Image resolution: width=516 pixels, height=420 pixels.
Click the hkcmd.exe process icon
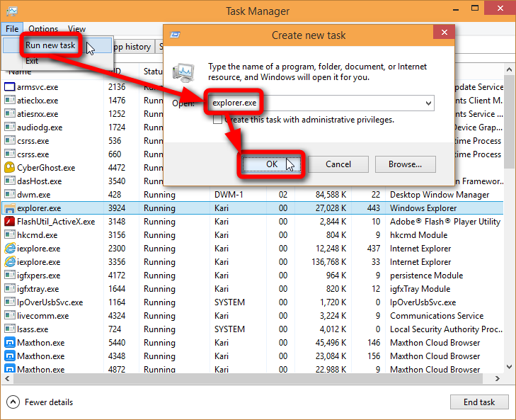[x=9, y=235]
